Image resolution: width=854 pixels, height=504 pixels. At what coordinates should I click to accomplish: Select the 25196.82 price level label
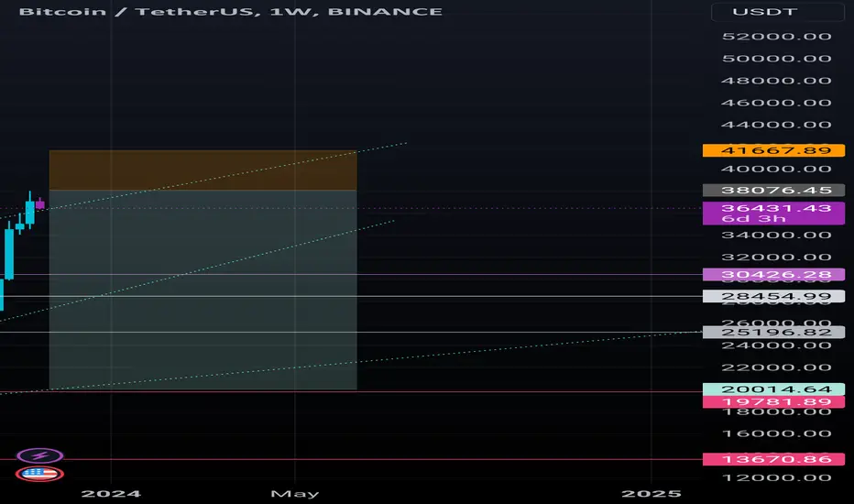click(x=768, y=332)
